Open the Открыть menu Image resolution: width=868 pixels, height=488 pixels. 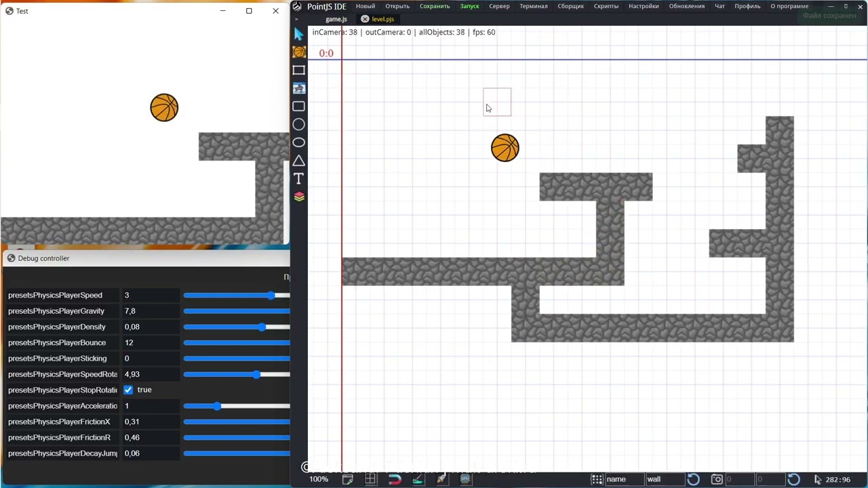pos(397,6)
